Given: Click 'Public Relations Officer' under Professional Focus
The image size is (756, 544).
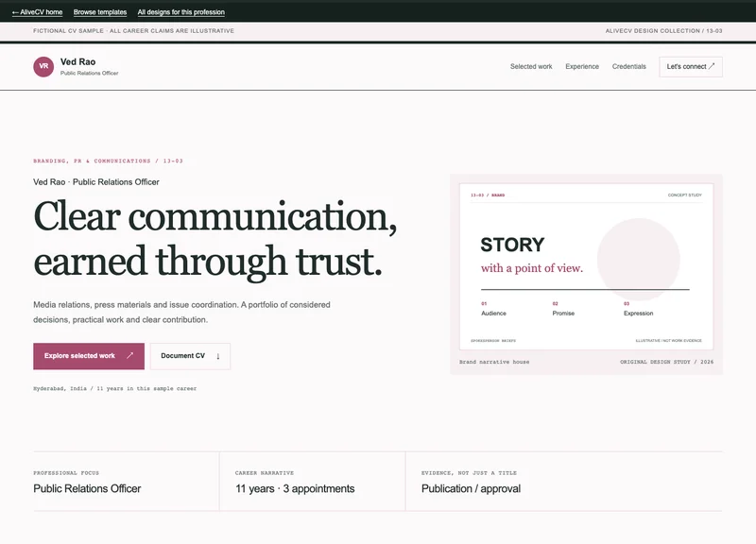Looking at the screenshot, I should coord(87,488).
